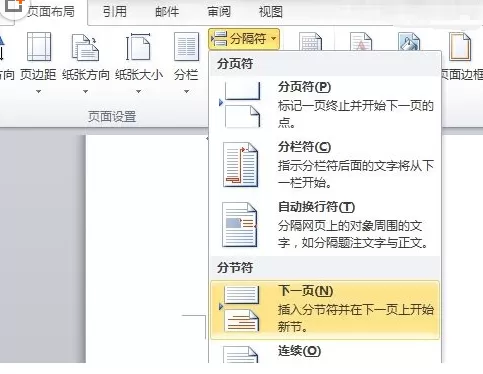Click the 页面边框 page border icon
The height and width of the screenshot is (374, 483).
pos(460,47)
